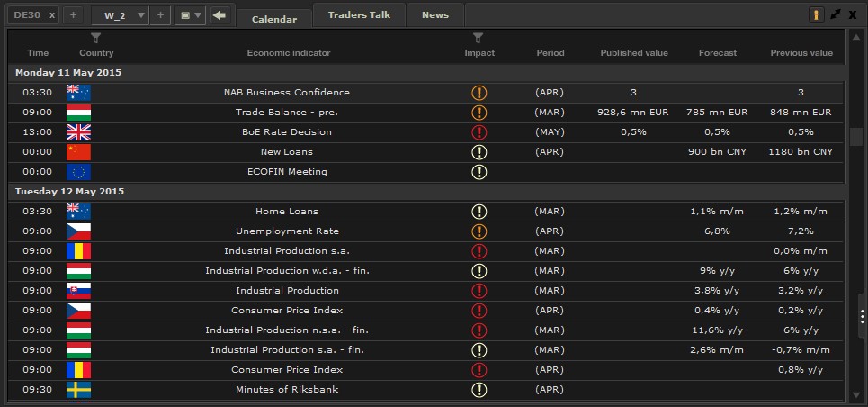
Task: Click the detach window arrow icon
Action: 836,15
